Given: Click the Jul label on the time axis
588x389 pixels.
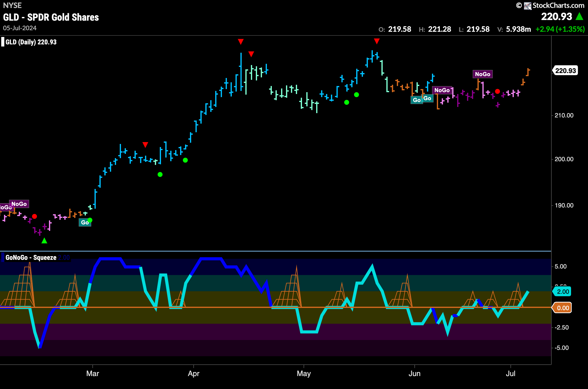Looking at the screenshot, I should coord(510,374).
